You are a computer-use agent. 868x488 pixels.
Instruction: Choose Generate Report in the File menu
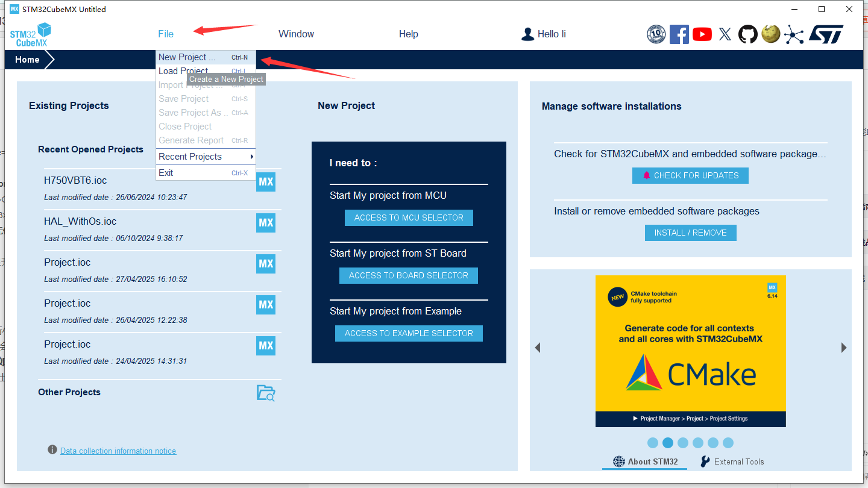(206, 140)
